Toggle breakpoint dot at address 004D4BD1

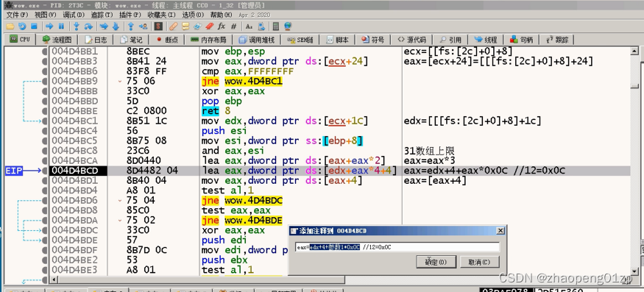click(44, 180)
